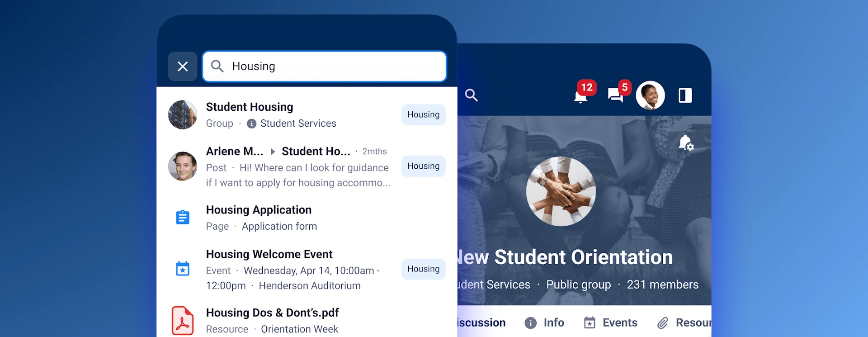Image resolution: width=868 pixels, height=337 pixels.
Task: Open the user profile avatar in the header
Action: click(x=650, y=95)
